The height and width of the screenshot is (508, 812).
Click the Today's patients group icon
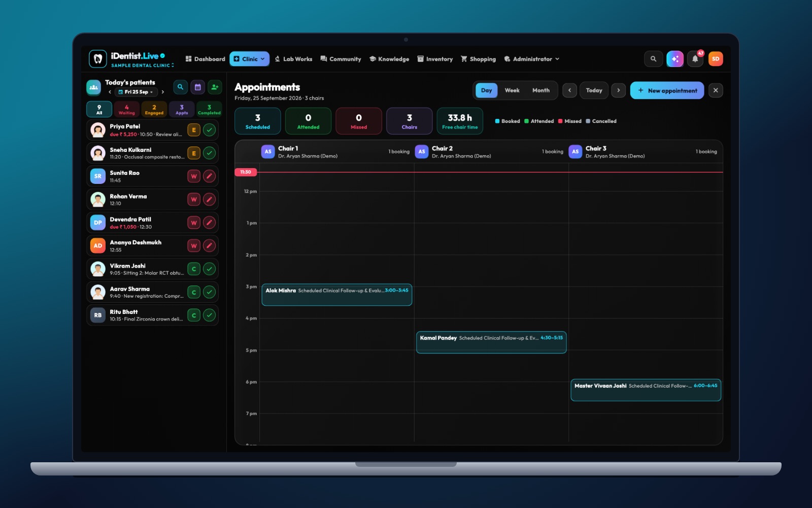tap(94, 87)
